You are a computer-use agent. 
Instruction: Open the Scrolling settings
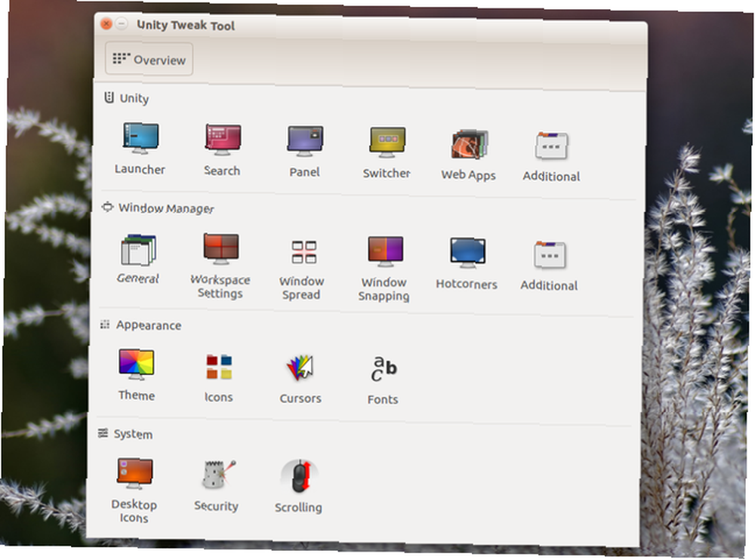(x=298, y=486)
